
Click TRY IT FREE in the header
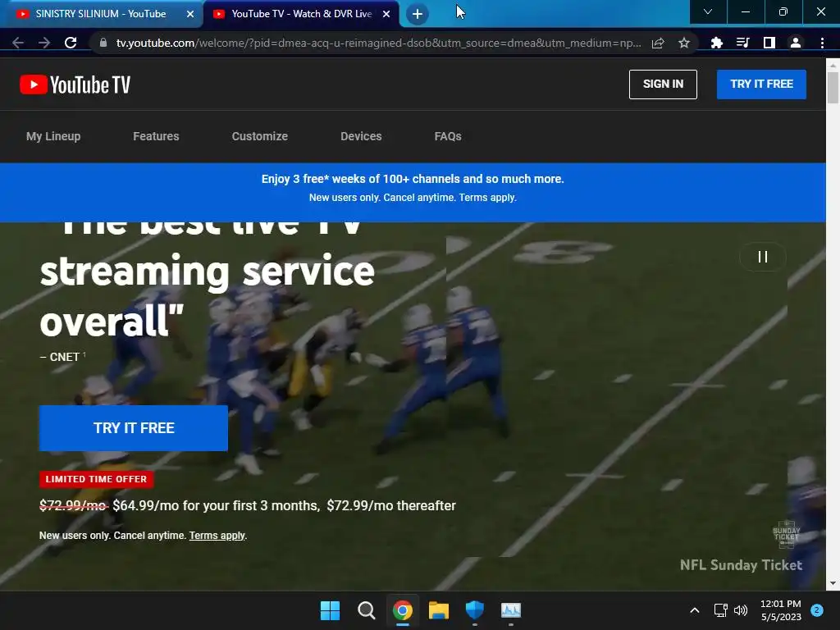coord(761,84)
